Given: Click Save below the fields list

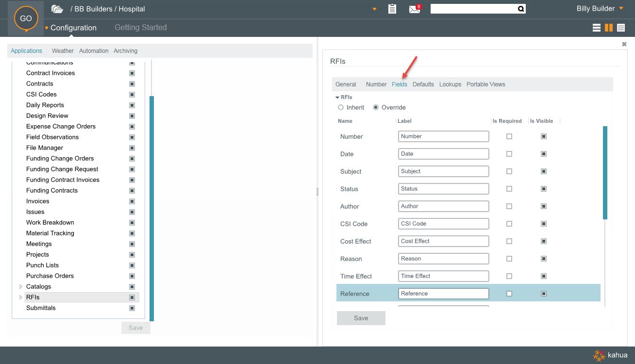Looking at the screenshot, I should (x=361, y=318).
